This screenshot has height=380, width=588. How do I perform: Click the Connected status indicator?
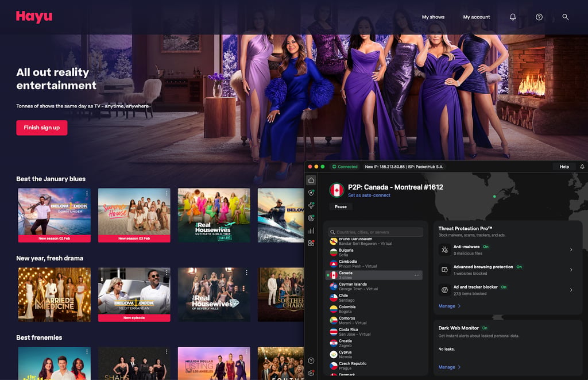345,167
